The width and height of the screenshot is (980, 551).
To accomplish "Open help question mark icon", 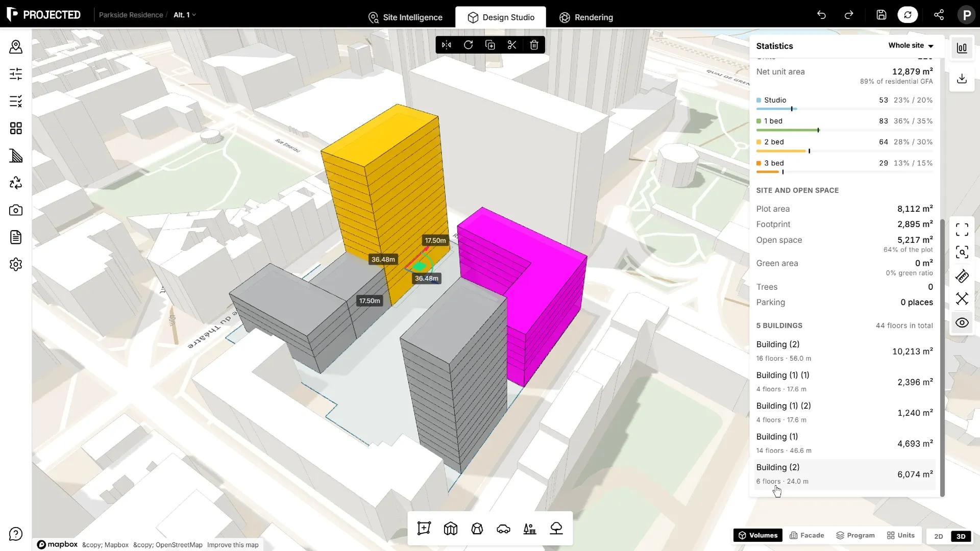I will tap(16, 534).
